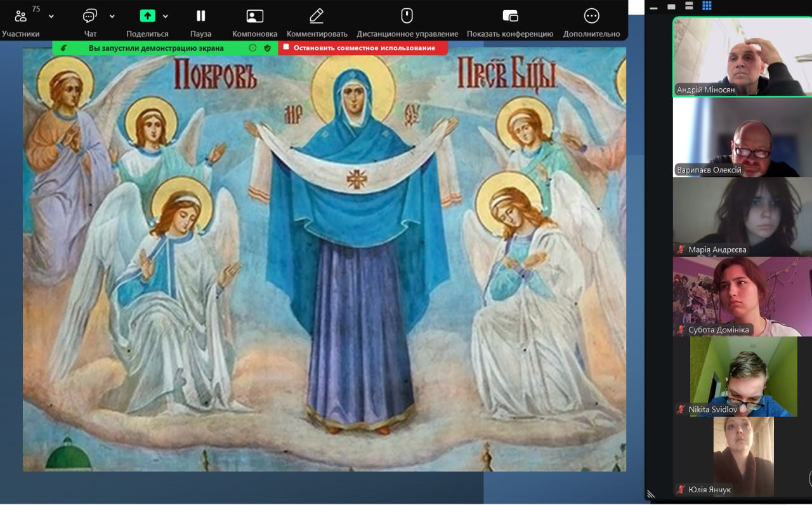Collapse video panel with the dash icon

coord(653,8)
